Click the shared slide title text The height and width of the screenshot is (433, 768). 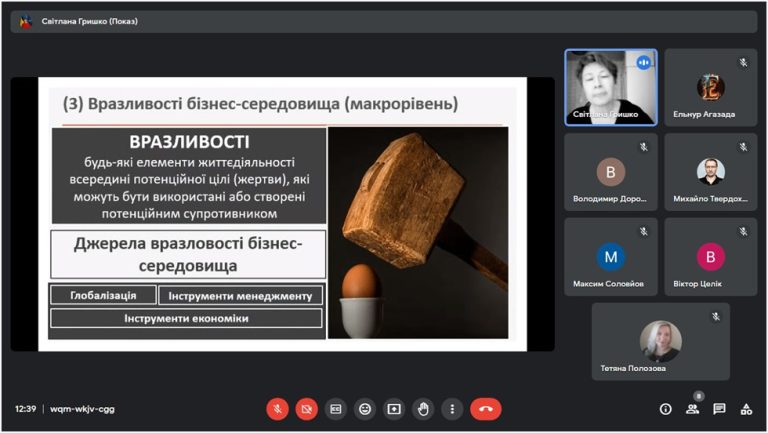261,104
